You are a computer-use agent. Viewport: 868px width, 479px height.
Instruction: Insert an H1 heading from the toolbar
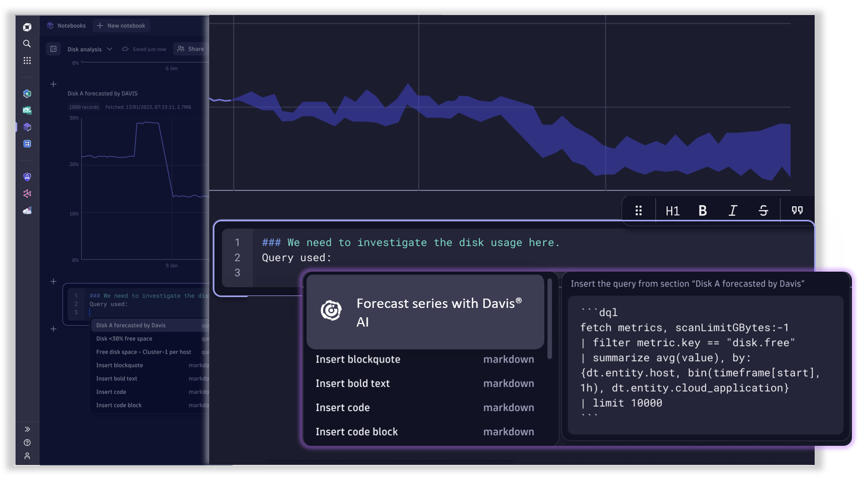coord(672,210)
